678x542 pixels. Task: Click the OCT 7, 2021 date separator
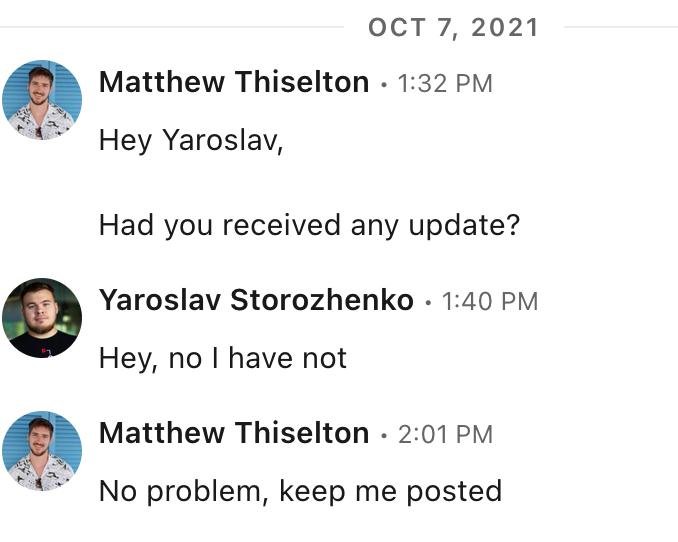click(453, 27)
